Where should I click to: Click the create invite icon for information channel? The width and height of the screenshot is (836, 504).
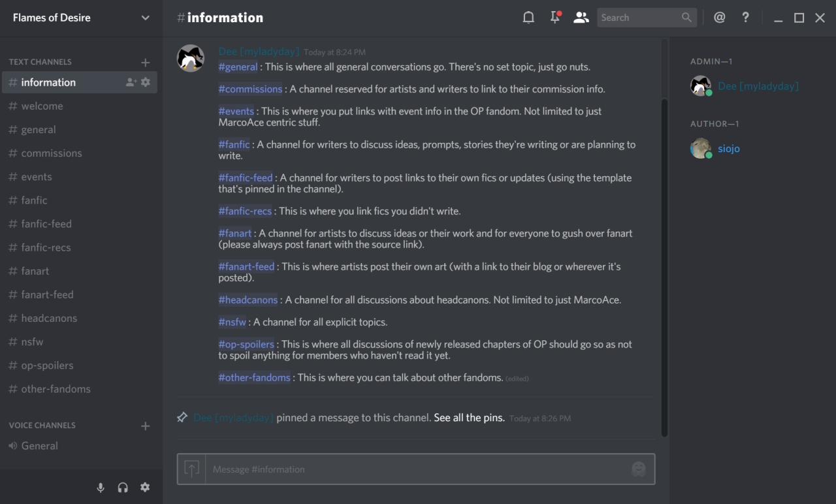point(131,82)
